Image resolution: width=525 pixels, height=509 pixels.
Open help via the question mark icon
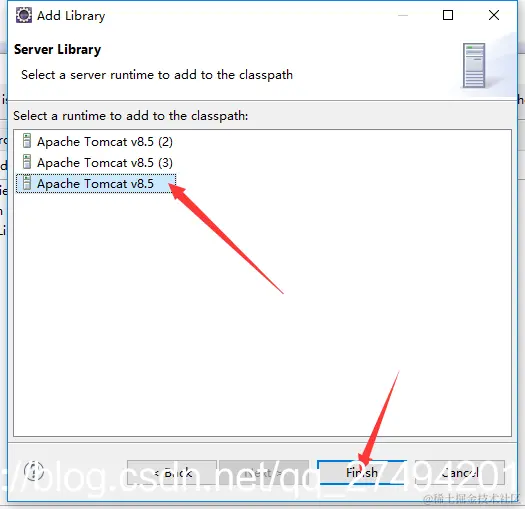[34, 471]
